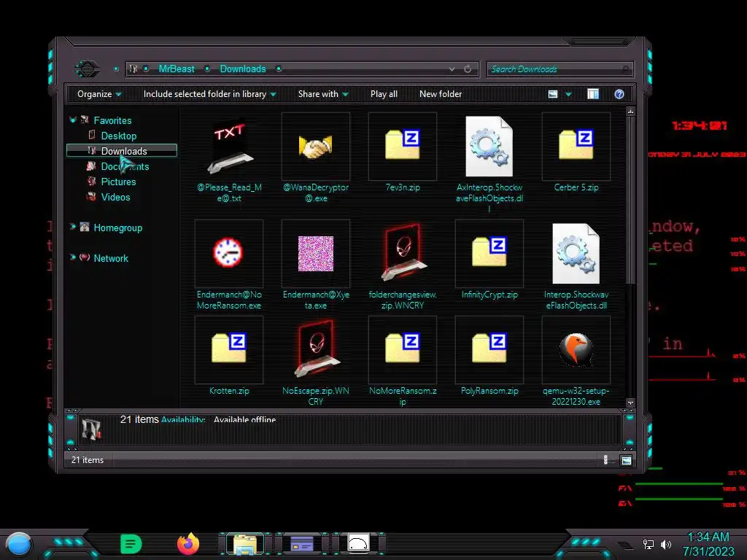The image size is (747, 560).
Task: Open the explorer Help icon
Action: pyautogui.click(x=619, y=94)
